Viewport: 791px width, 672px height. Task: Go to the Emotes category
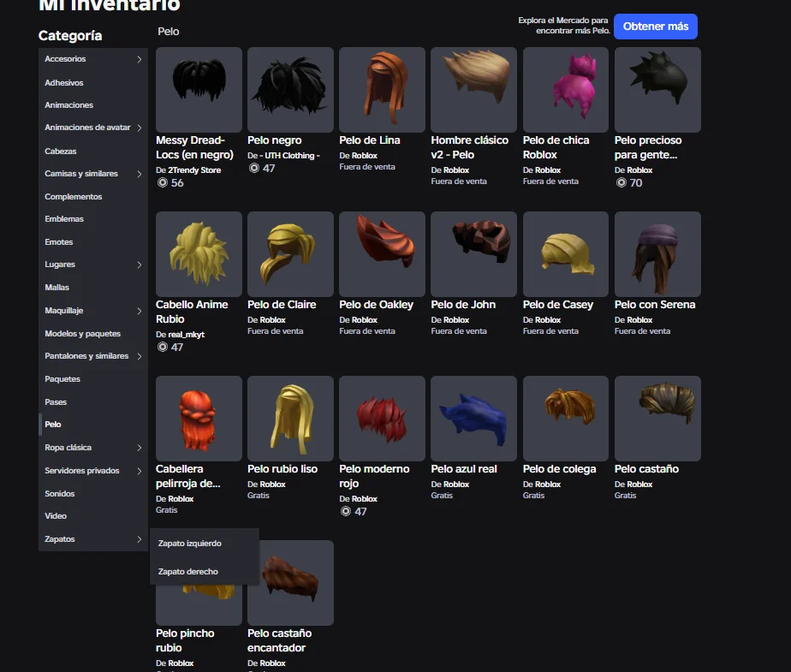click(x=59, y=242)
